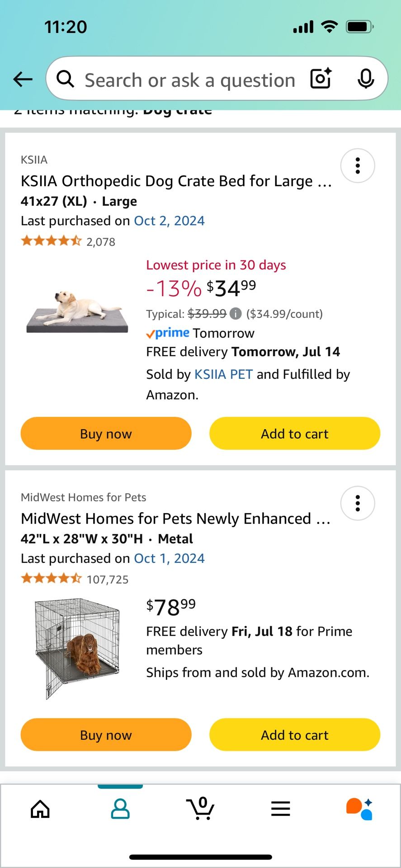Tap the microphone voice search icon
The width and height of the screenshot is (401, 868).
tap(365, 79)
